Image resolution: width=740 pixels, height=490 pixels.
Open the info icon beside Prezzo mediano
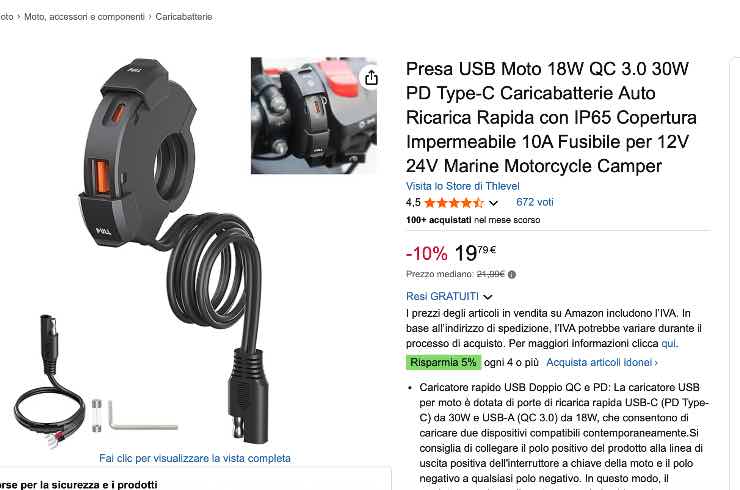click(x=512, y=274)
